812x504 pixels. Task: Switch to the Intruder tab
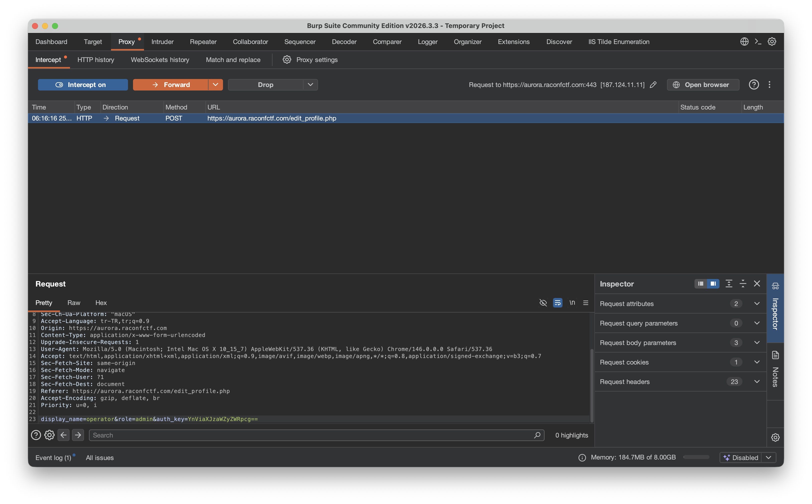pos(162,42)
